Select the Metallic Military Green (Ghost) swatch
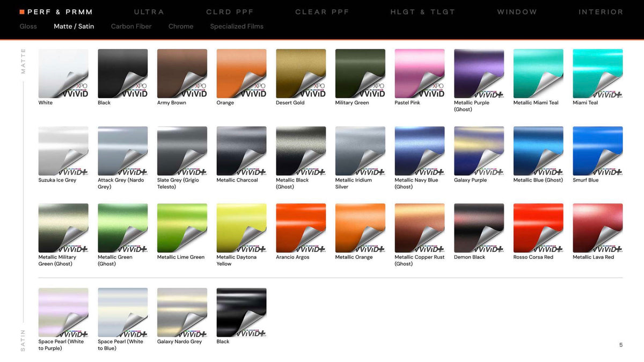Image resolution: width=644 pixels, height=362 pixels. [x=63, y=228]
